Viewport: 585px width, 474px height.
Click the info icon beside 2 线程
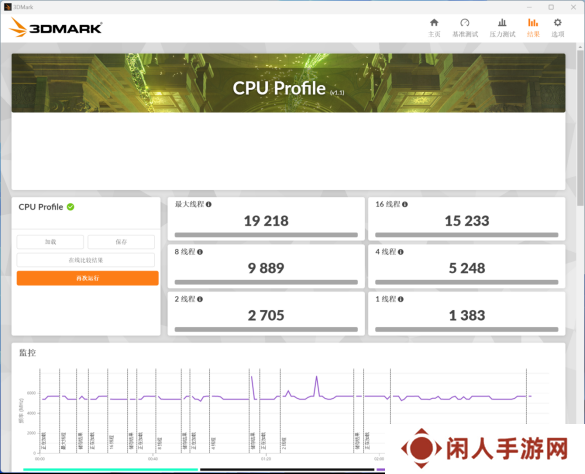(x=200, y=299)
